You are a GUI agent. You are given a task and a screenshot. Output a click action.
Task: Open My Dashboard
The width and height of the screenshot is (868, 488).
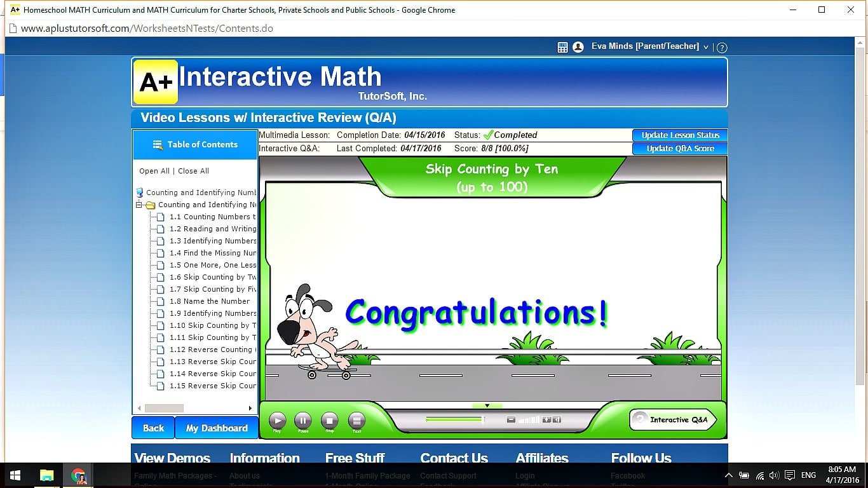[216, 428]
